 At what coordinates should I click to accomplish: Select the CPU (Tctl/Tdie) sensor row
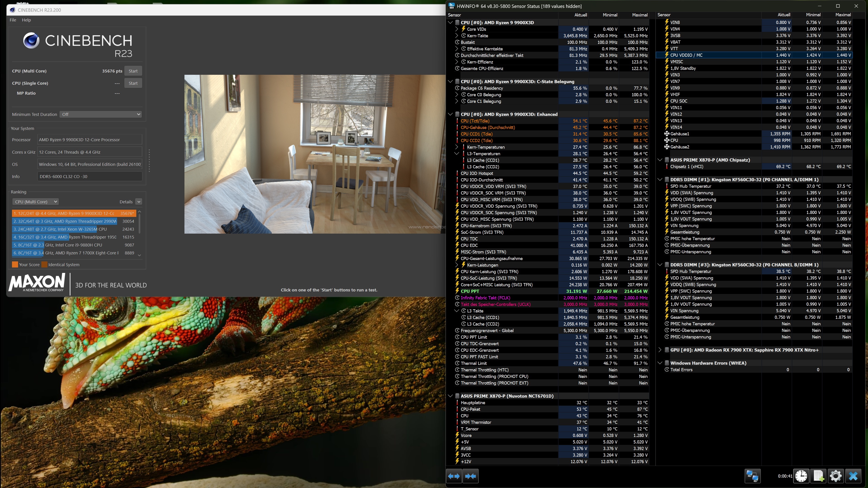click(551, 121)
